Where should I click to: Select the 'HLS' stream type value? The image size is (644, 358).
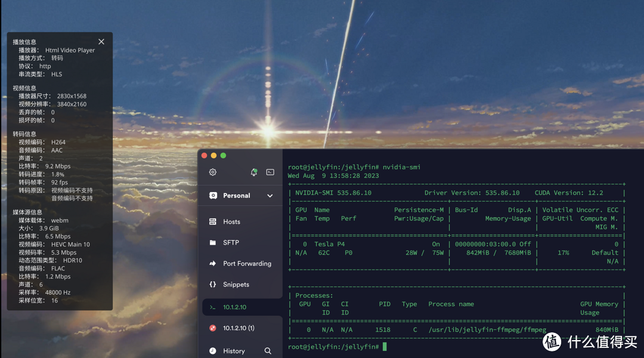tap(57, 75)
